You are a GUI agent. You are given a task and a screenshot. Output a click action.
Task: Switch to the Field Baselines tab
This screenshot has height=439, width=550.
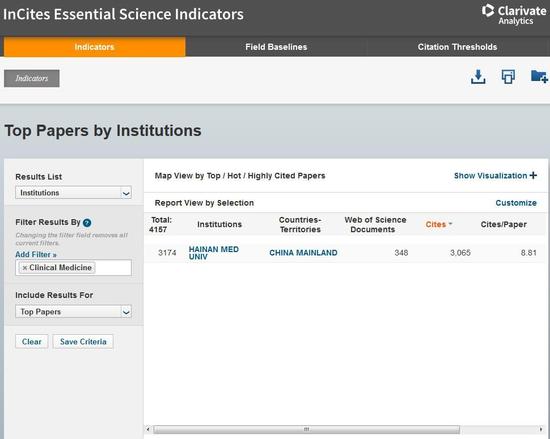coord(276,47)
